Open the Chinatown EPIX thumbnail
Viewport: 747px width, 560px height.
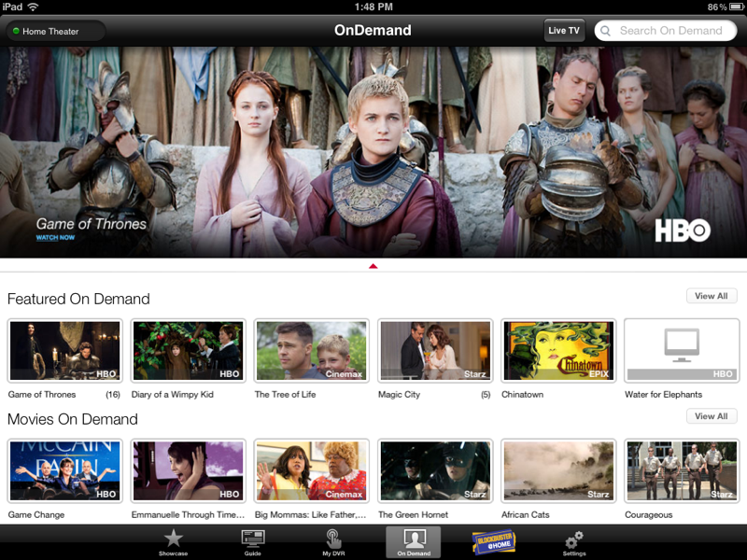click(x=558, y=350)
